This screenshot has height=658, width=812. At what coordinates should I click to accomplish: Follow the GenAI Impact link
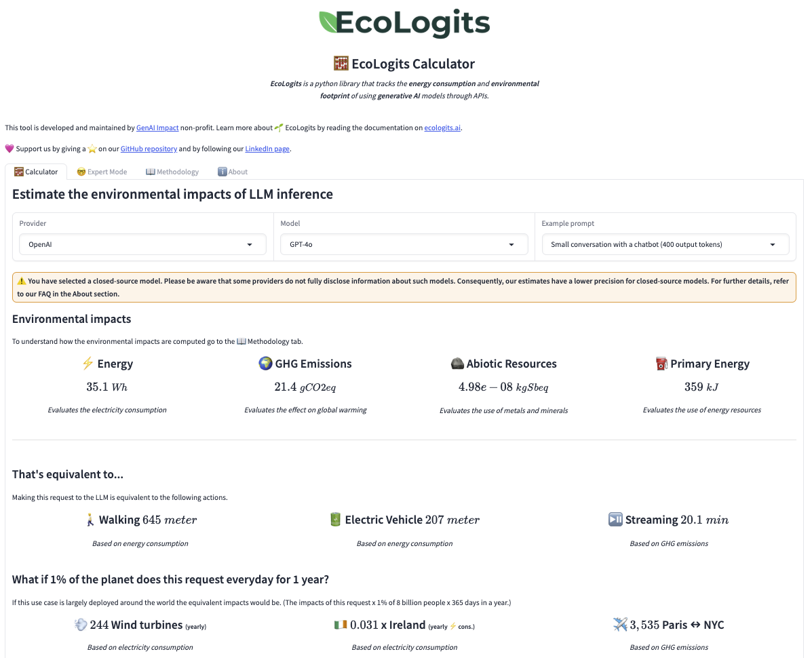coord(157,128)
